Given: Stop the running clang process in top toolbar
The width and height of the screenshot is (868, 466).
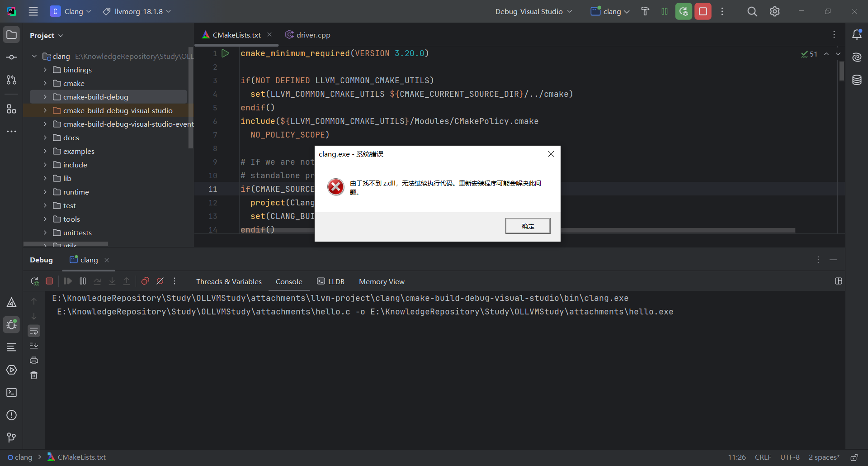Looking at the screenshot, I should [703, 11].
